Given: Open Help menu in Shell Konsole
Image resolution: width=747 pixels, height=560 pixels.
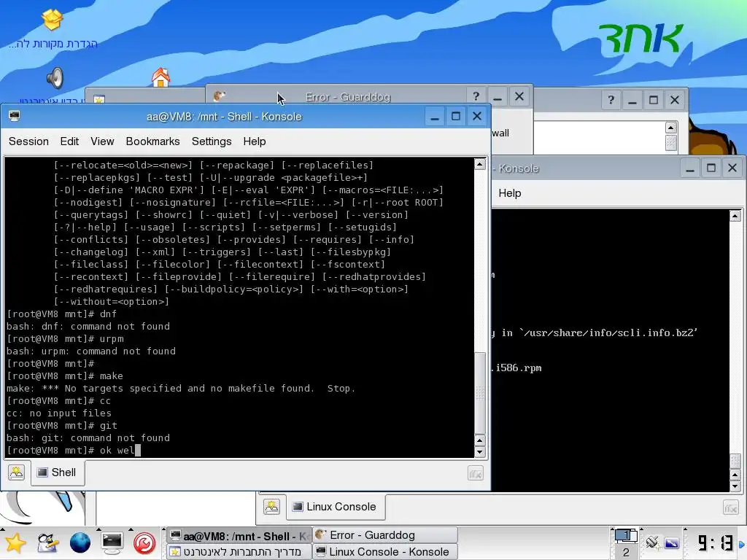Looking at the screenshot, I should click(x=255, y=141).
